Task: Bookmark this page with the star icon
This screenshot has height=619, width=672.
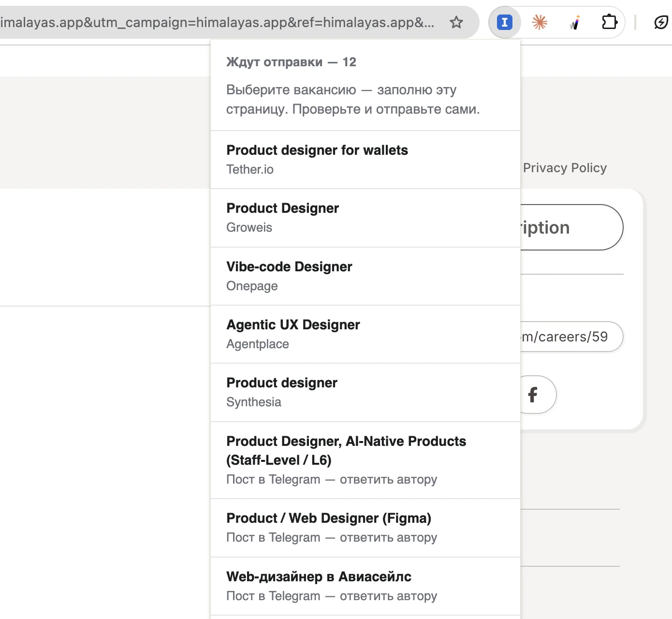Action: click(x=456, y=22)
